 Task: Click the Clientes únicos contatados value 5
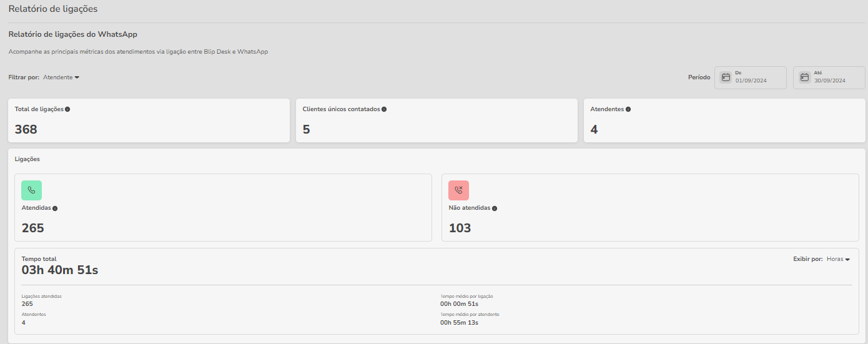coord(306,129)
